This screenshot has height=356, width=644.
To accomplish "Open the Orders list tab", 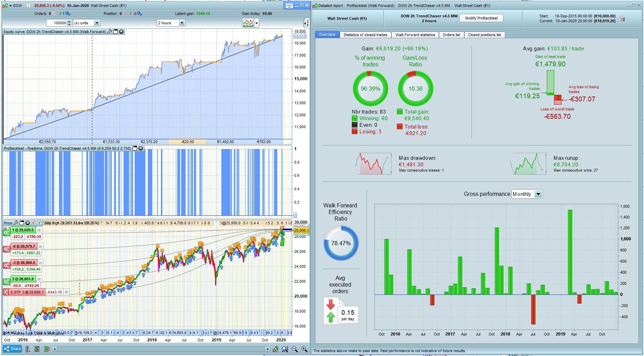I will (x=451, y=35).
